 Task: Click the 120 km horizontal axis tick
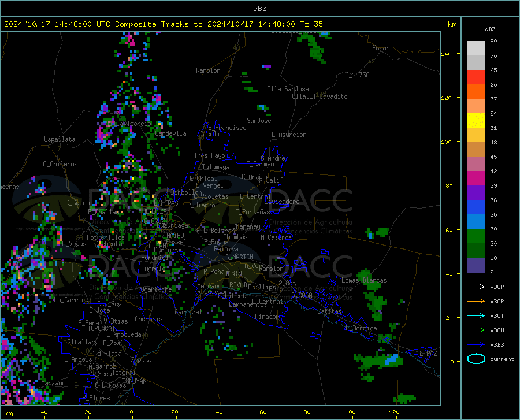[x=394, y=412]
